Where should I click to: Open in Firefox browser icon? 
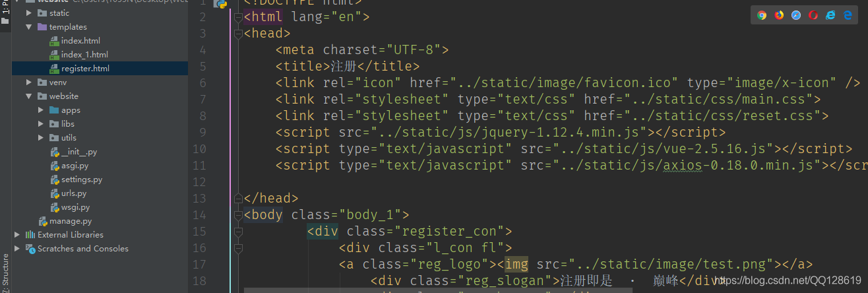tap(779, 15)
